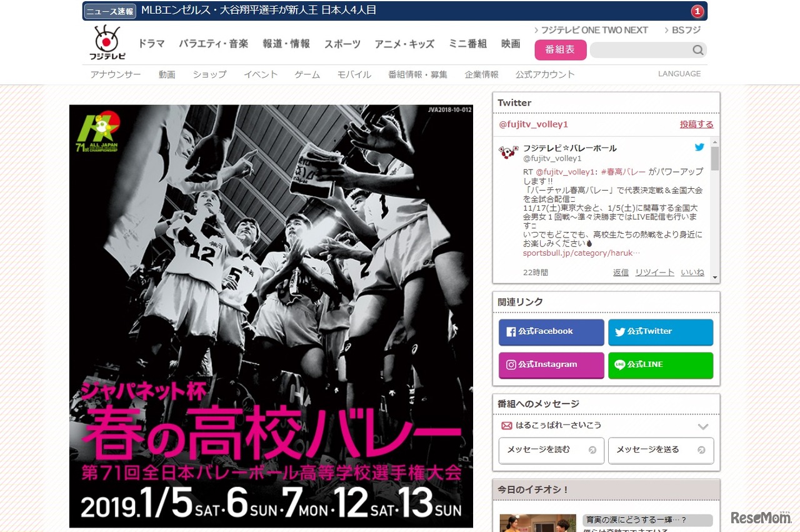Click the search magnifier icon

pos(697,50)
